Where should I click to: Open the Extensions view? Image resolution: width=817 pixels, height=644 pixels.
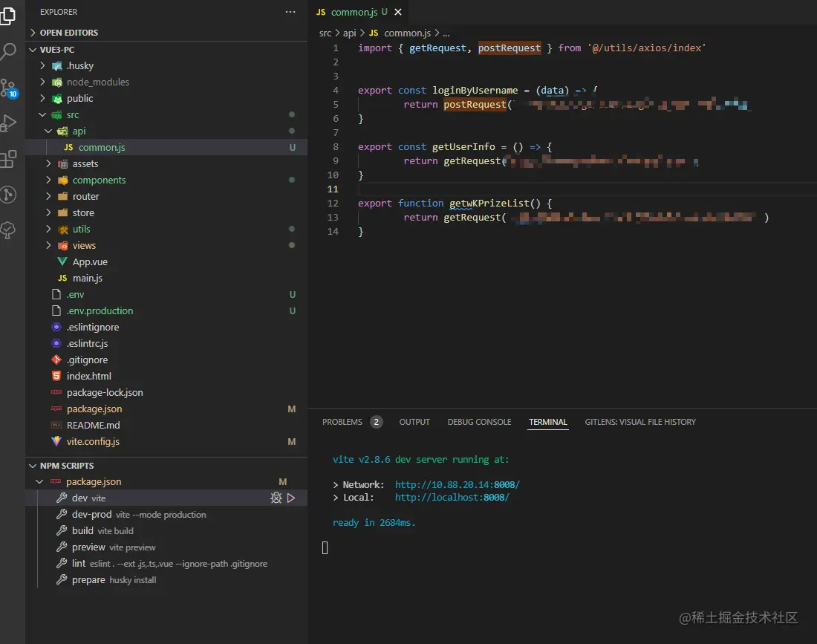click(8, 159)
